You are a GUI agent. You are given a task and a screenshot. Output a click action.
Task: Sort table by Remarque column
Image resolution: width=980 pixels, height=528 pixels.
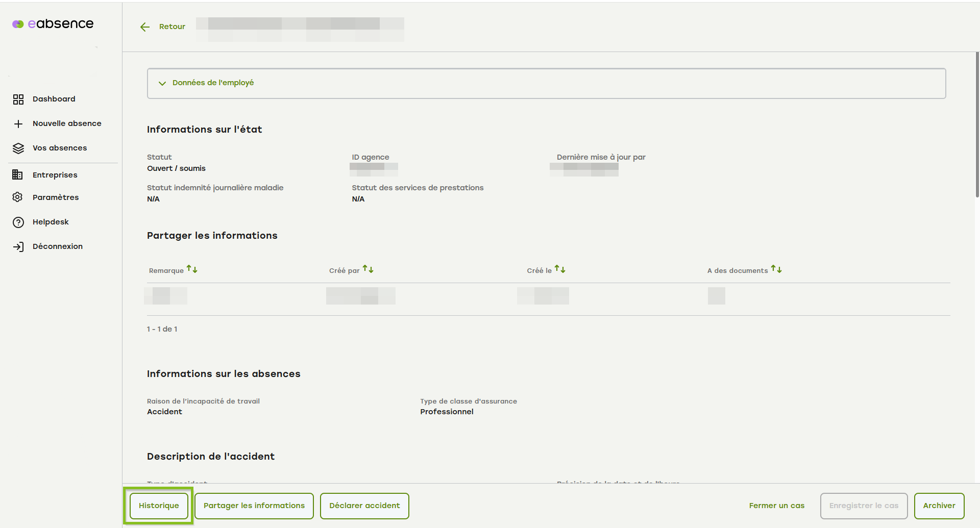(192, 269)
